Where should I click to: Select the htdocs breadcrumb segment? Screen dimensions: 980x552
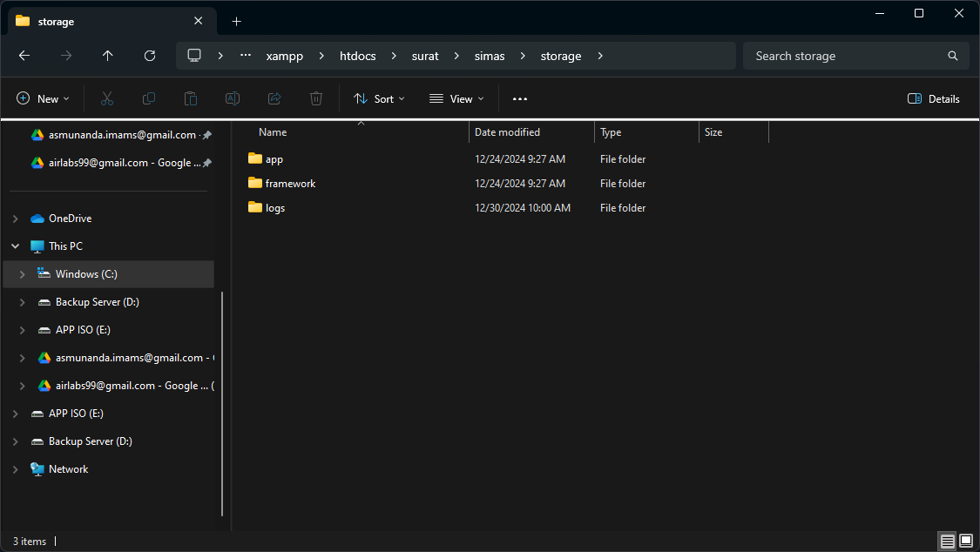pyautogui.click(x=357, y=56)
